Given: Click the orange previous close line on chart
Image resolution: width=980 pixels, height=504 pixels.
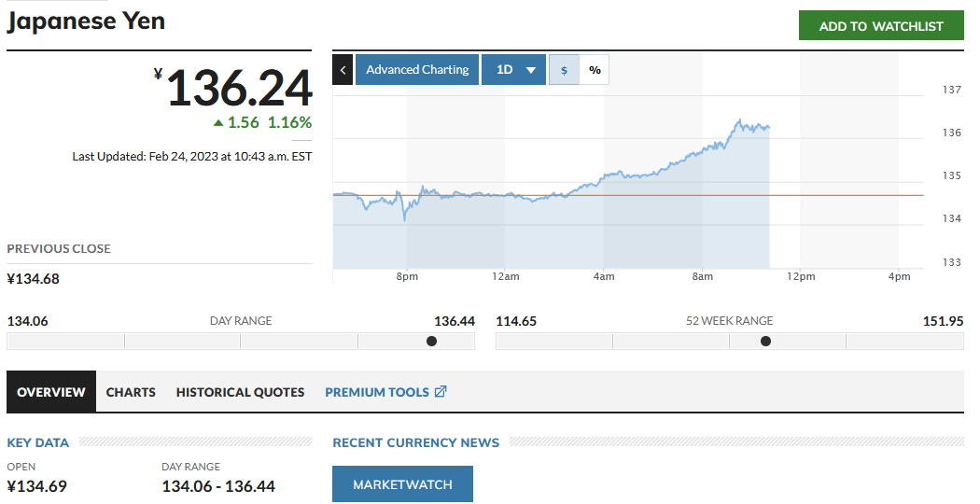Looking at the screenshot, I should click(628, 196).
